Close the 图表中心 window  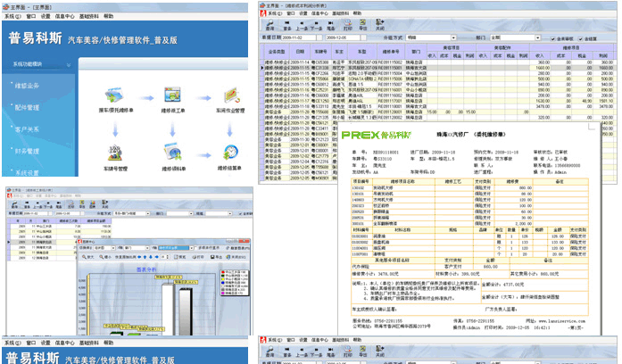pyautogui.click(x=244, y=241)
